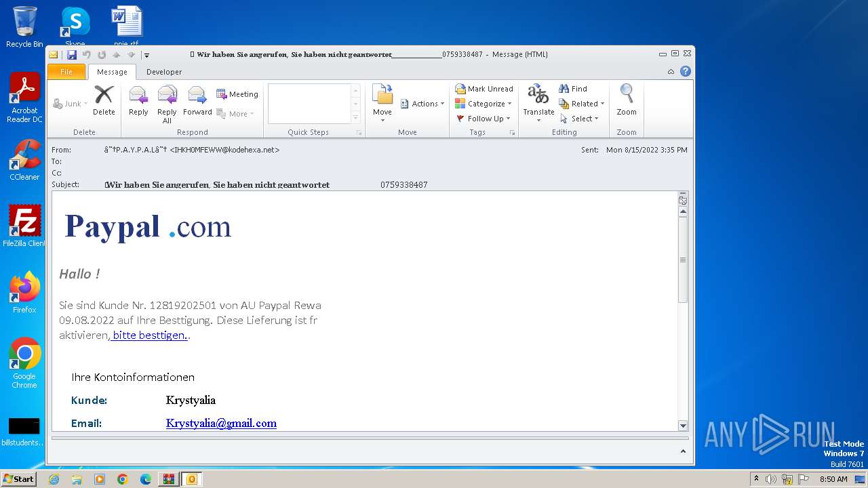868x488 pixels.
Task: Click the message body scroll up arrow
Action: (x=683, y=212)
